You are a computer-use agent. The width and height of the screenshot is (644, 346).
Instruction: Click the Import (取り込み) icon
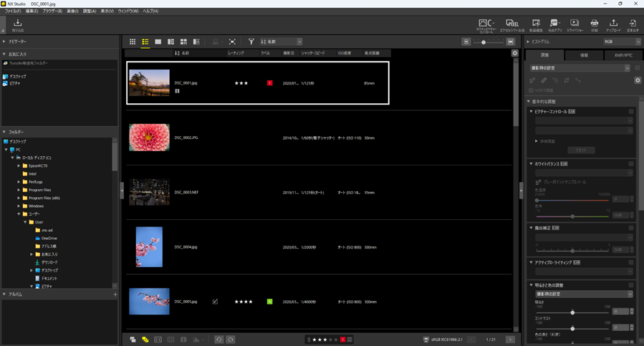pyautogui.click(x=17, y=25)
